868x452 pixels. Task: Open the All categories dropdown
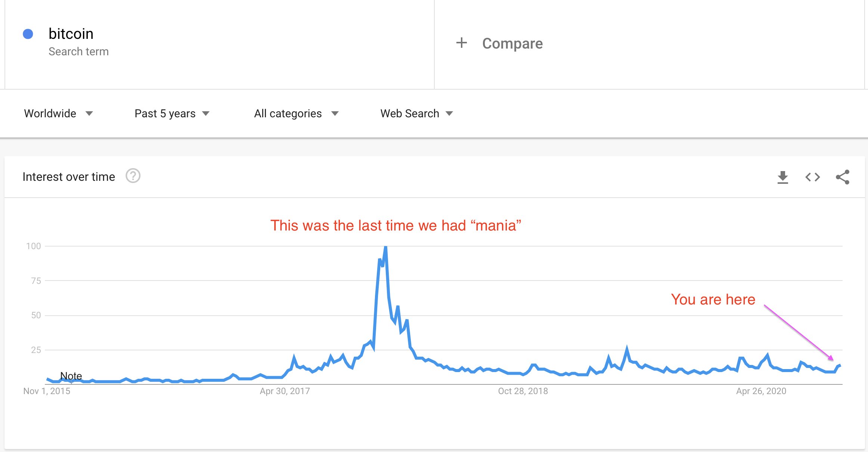(296, 114)
